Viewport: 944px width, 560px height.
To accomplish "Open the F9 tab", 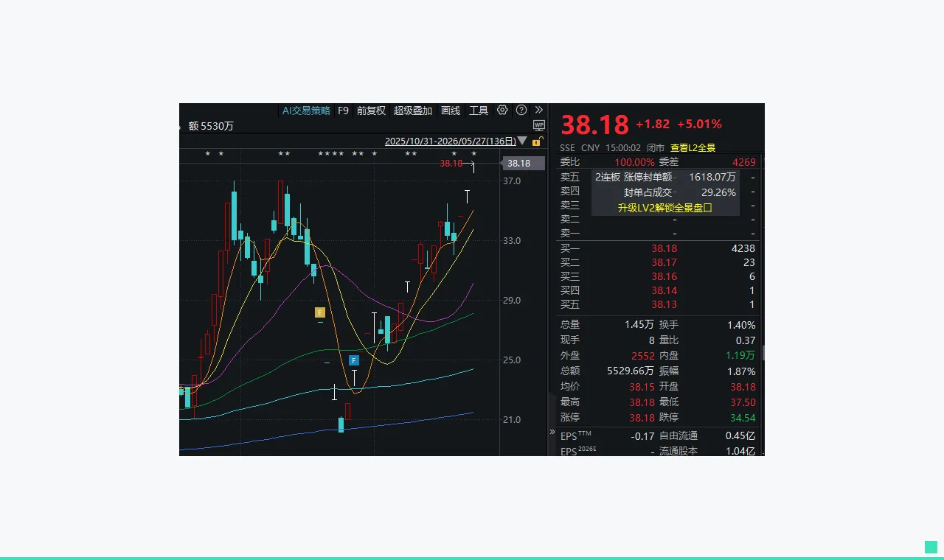I will [x=343, y=111].
